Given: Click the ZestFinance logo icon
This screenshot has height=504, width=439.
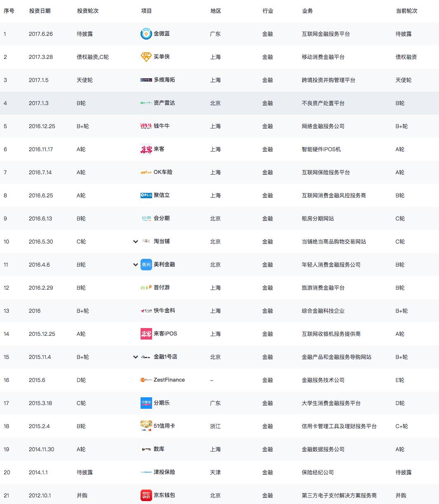Looking at the screenshot, I should pos(146,380).
